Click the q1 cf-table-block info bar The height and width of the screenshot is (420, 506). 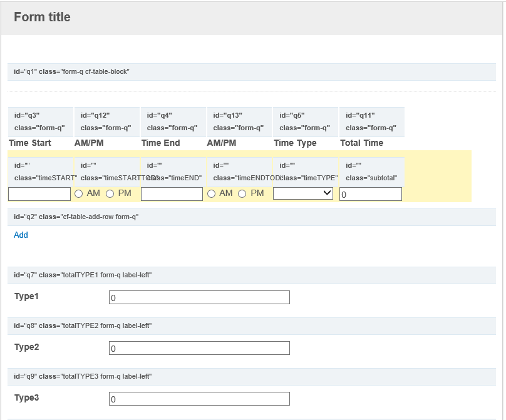pyautogui.click(x=252, y=72)
